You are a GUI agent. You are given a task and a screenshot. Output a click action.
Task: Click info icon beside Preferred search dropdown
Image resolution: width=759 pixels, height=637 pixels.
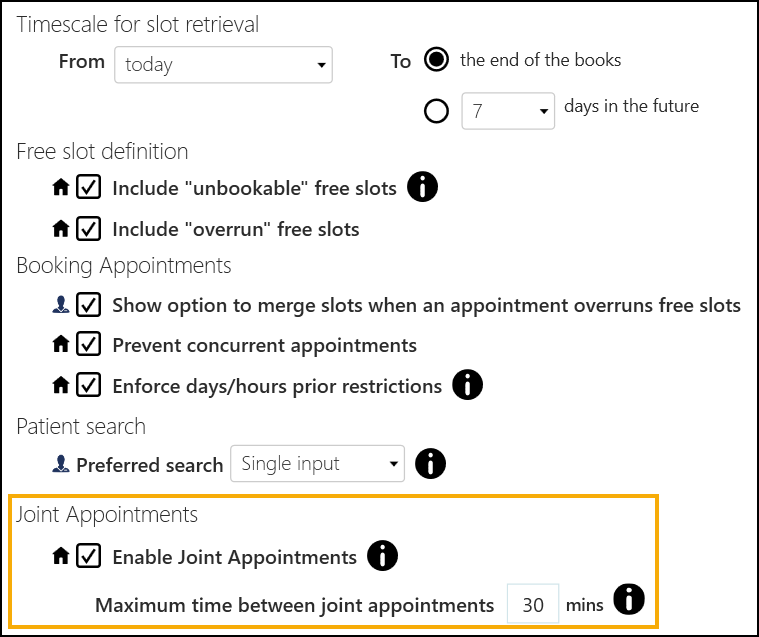click(x=430, y=464)
